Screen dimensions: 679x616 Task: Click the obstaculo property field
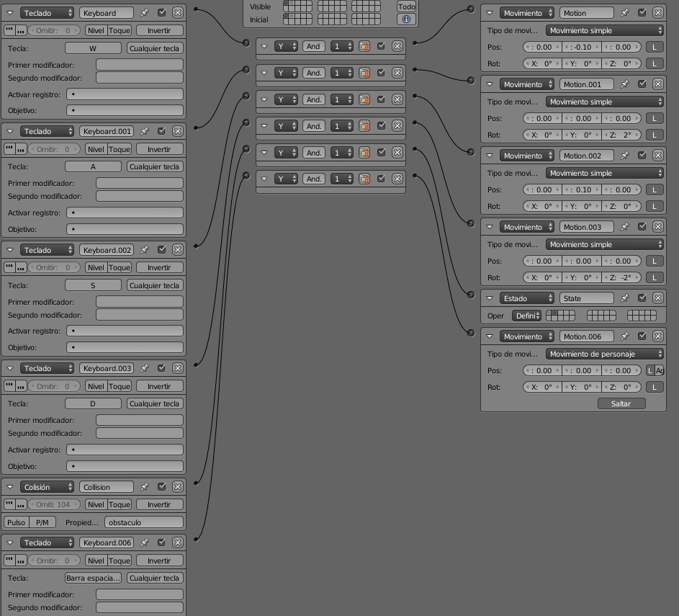click(144, 522)
